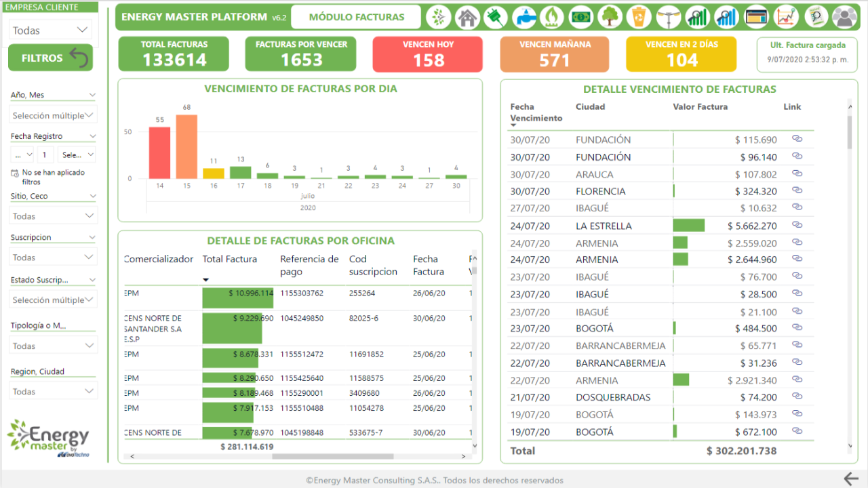Open link for LA ESTRELLA invoice row
868x488 pixels.
797,225
